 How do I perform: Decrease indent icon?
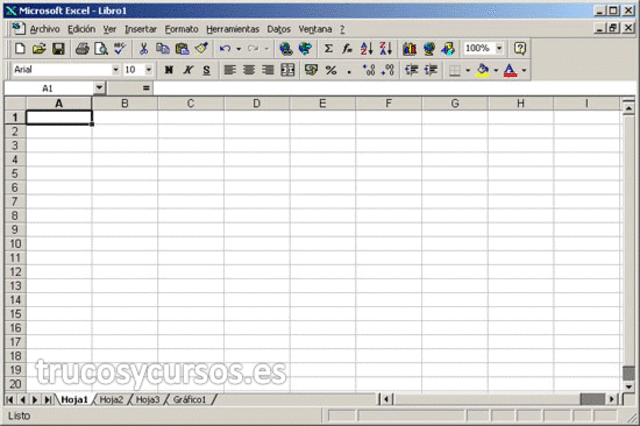[x=411, y=70]
